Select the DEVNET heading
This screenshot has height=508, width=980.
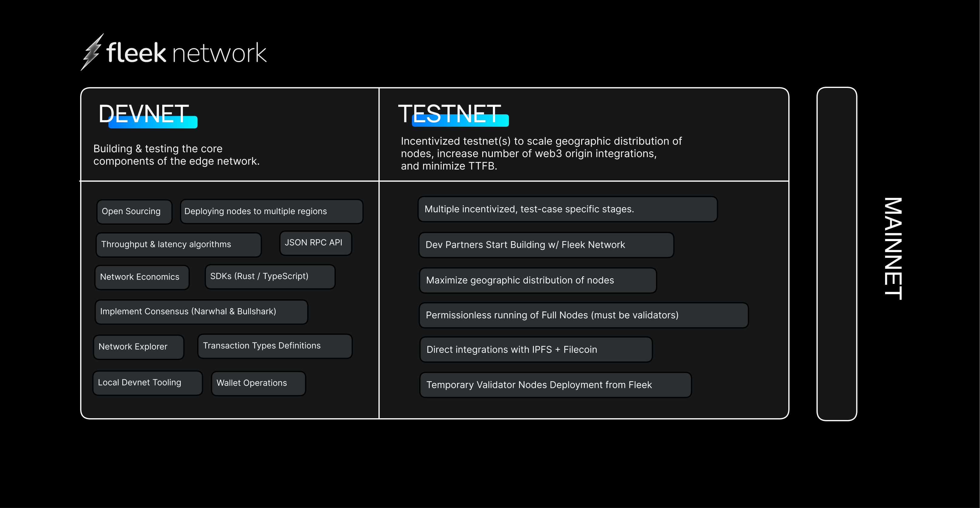144,114
